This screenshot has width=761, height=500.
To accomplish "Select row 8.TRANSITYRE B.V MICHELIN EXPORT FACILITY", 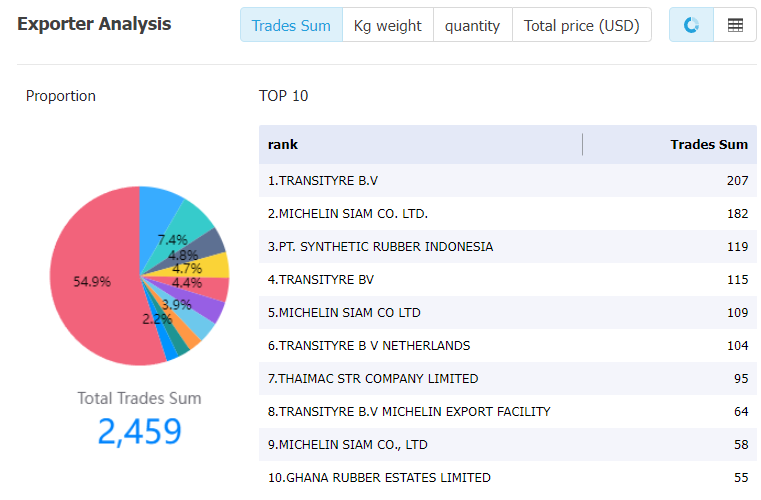I will pos(508,412).
